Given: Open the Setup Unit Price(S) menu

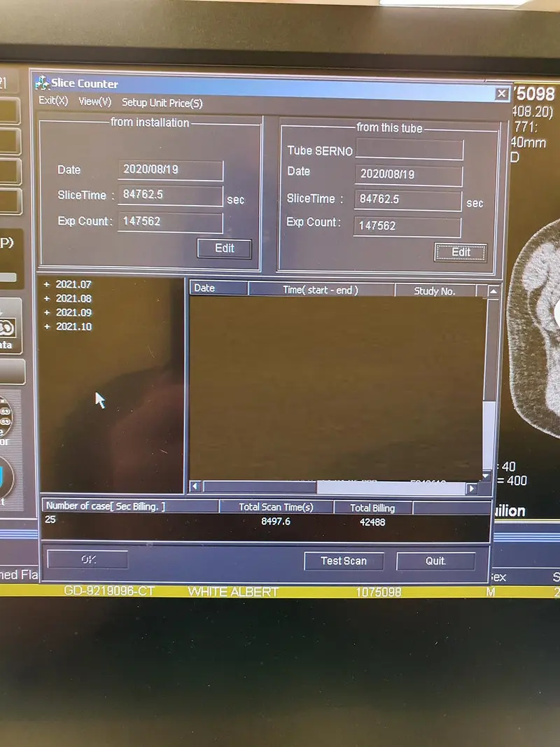Looking at the screenshot, I should 162,103.
